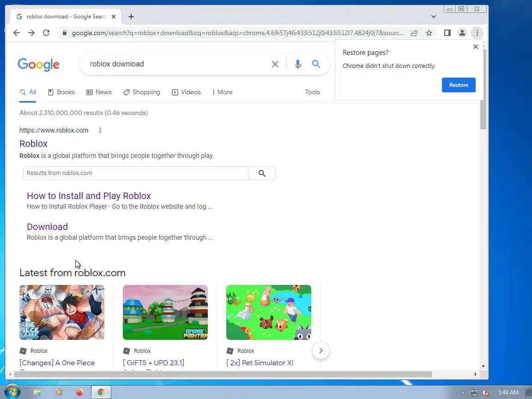
Task: Switch to the News tab
Action: coord(99,92)
